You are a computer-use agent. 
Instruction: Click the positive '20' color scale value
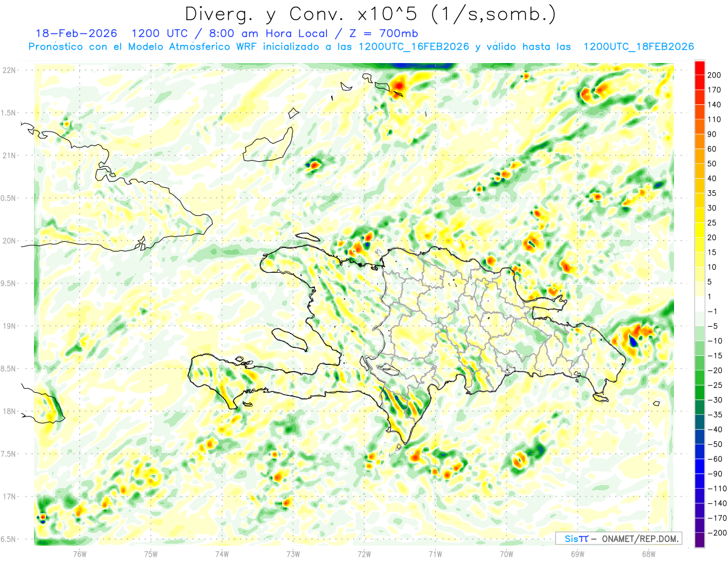point(712,238)
